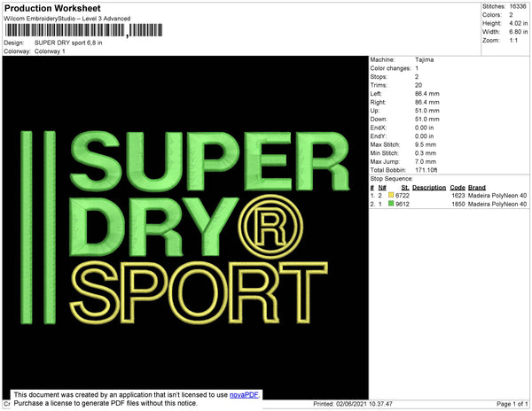This screenshot has width=532, height=411.
Task: Click the Production Worksheet title
Action: coord(52,9)
